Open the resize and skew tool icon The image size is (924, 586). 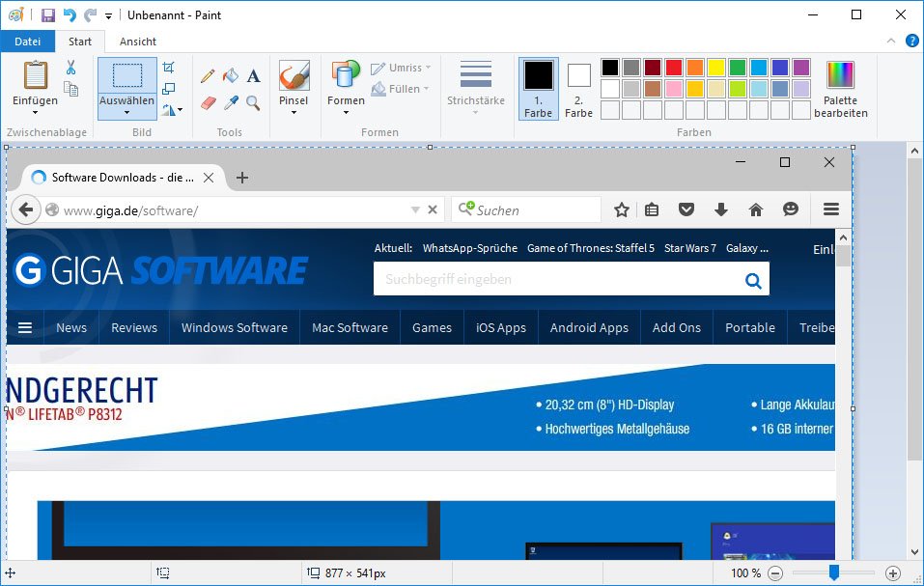[x=169, y=89]
